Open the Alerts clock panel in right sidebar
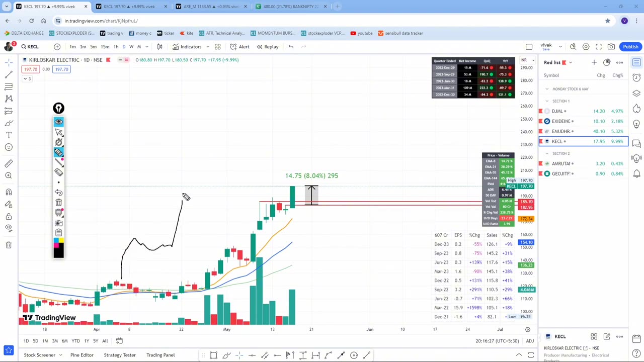Viewport: 644px width, 362px height. click(636, 78)
